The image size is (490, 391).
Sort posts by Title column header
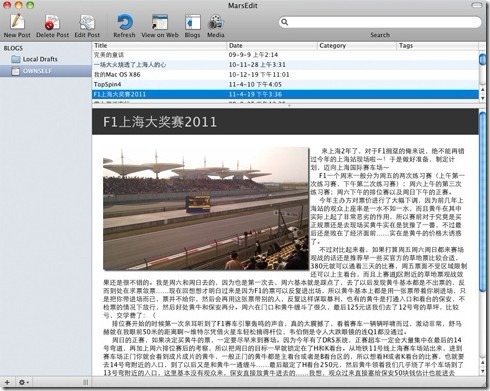click(x=159, y=46)
